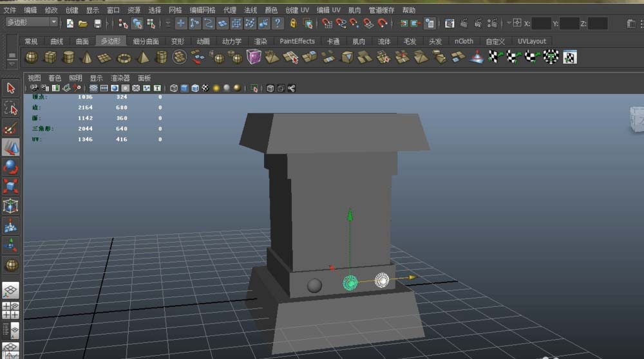Image resolution: width=644 pixels, height=359 pixels.
Task: Toggle snap to curves magnet
Action: point(341,23)
